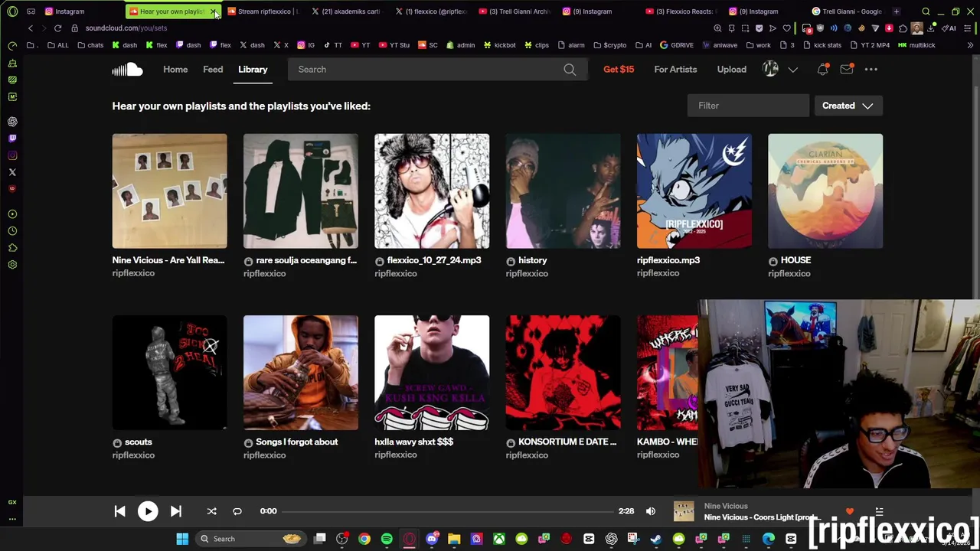Switch to the akademiks X browser tab
Viewport: 980px width, 551px height.
coord(348,11)
